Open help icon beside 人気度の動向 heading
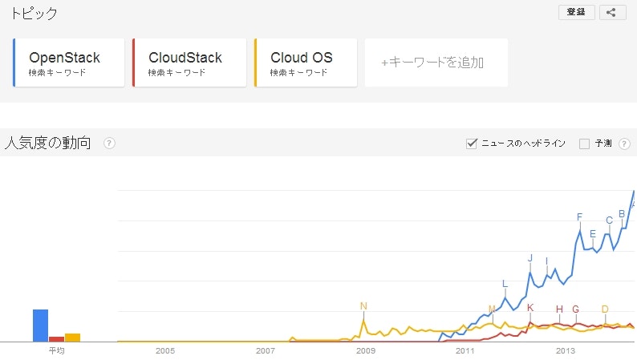 point(109,144)
